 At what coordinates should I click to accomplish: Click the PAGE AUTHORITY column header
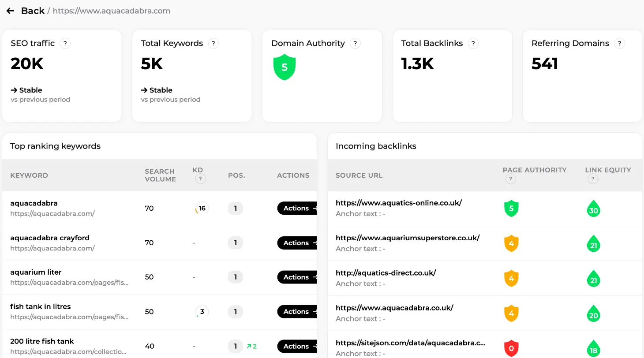[x=535, y=170]
